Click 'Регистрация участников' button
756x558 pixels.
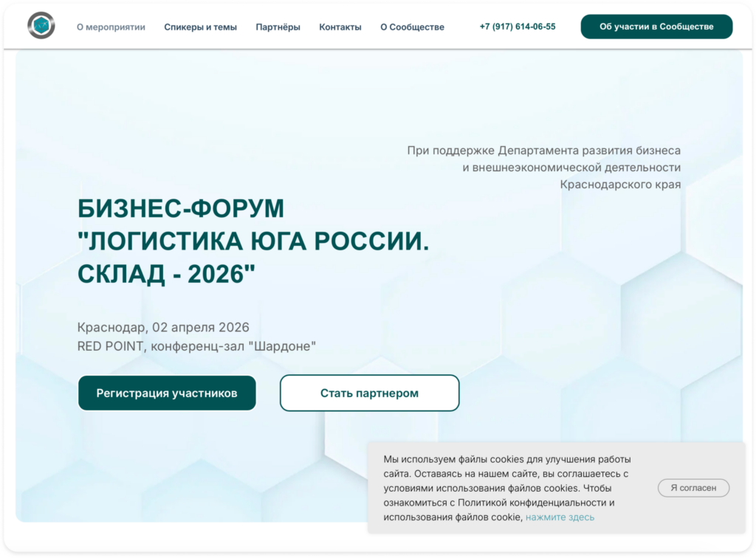click(167, 393)
